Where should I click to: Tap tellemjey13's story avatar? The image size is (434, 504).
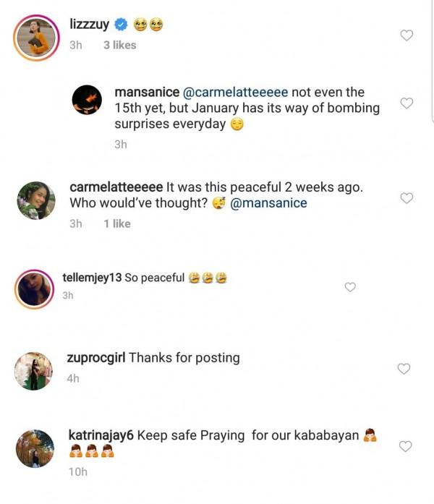(x=35, y=288)
